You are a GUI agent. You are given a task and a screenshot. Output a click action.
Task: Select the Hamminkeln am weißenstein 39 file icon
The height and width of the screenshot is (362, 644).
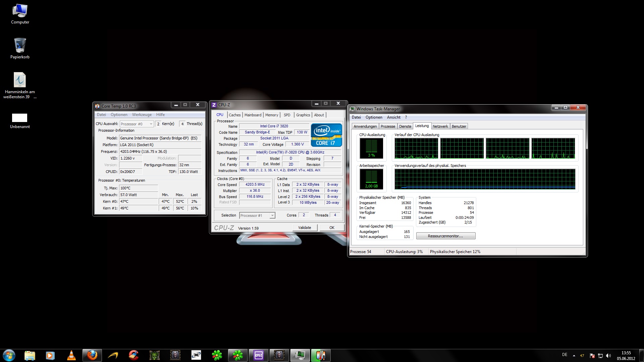(x=20, y=86)
